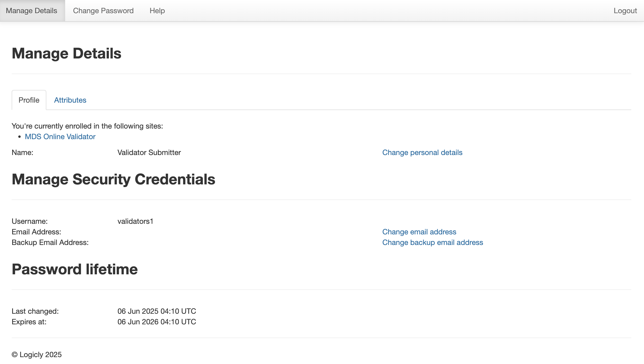644x364 pixels.
Task: Click the currently enrolled sites text
Action: coord(87,126)
